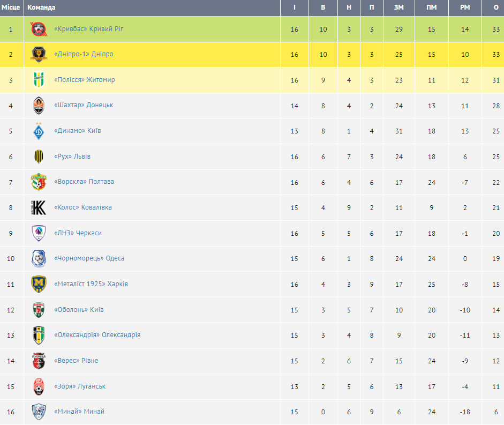This screenshot has height=425, width=504.
Task: Click the «Місце» column header
Action: [x=11, y=8]
